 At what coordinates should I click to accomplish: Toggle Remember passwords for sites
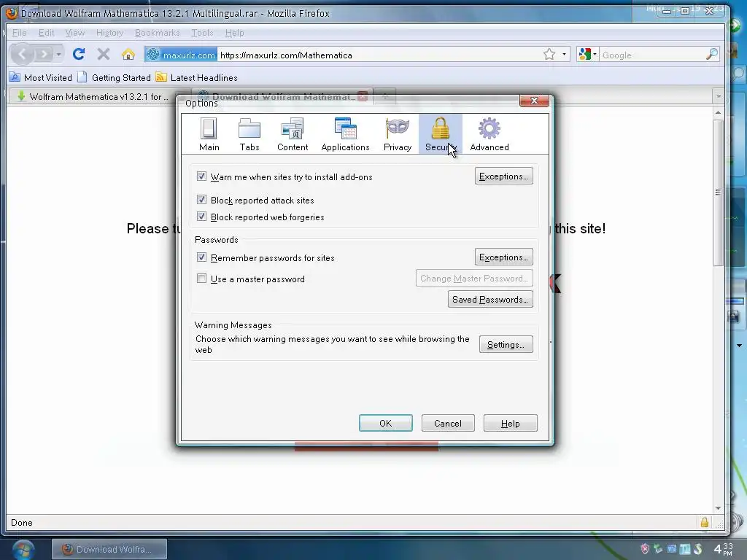click(201, 257)
